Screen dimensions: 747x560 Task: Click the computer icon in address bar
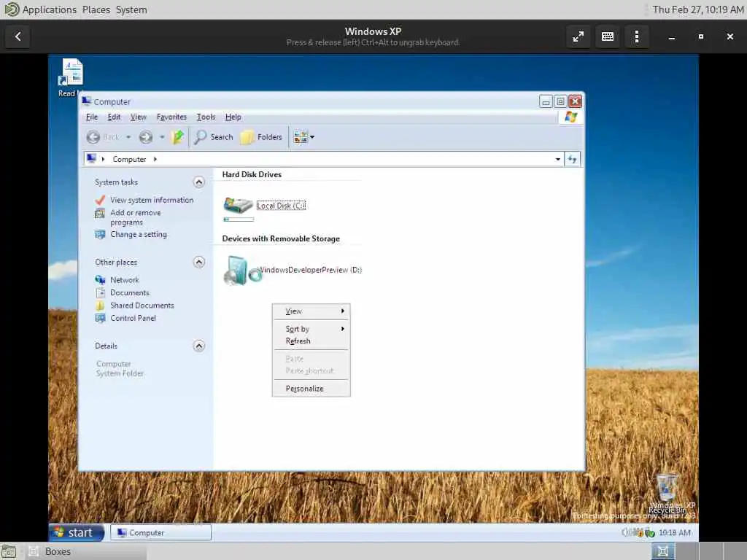pyautogui.click(x=91, y=158)
